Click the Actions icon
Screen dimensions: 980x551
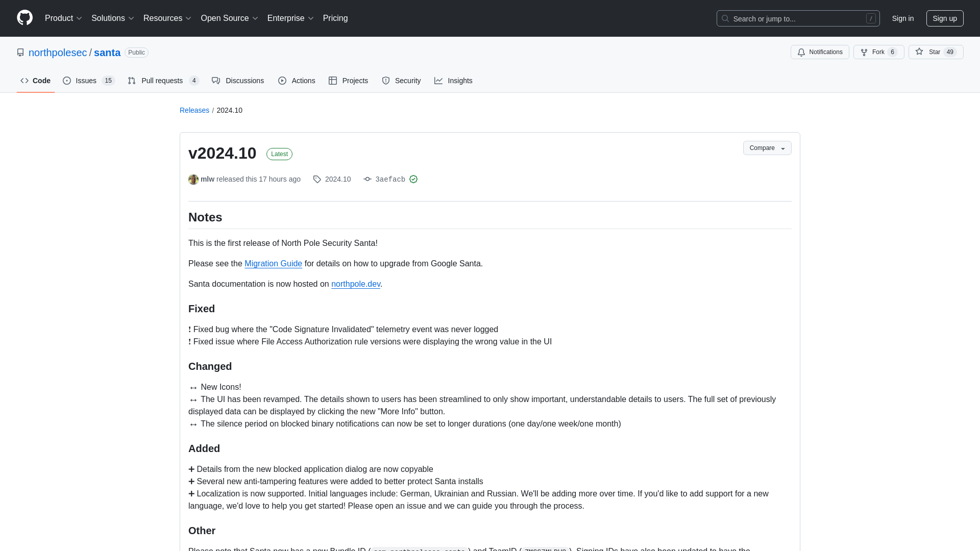click(283, 81)
